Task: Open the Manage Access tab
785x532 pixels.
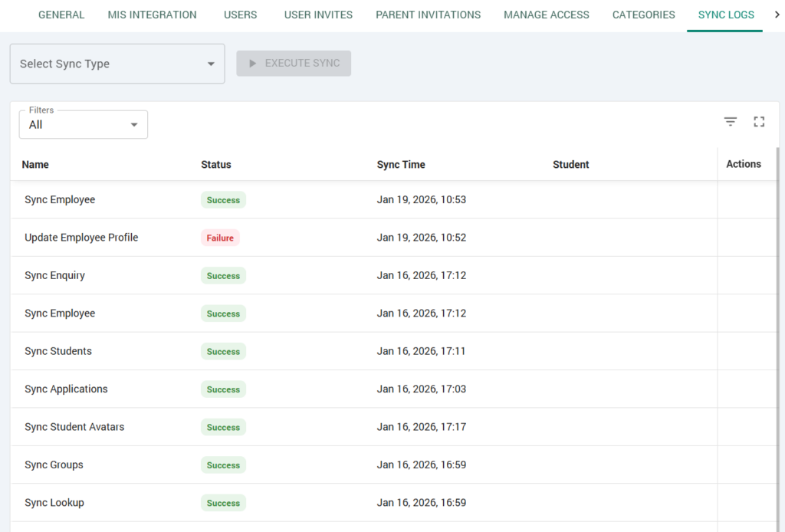Action: tap(546, 15)
